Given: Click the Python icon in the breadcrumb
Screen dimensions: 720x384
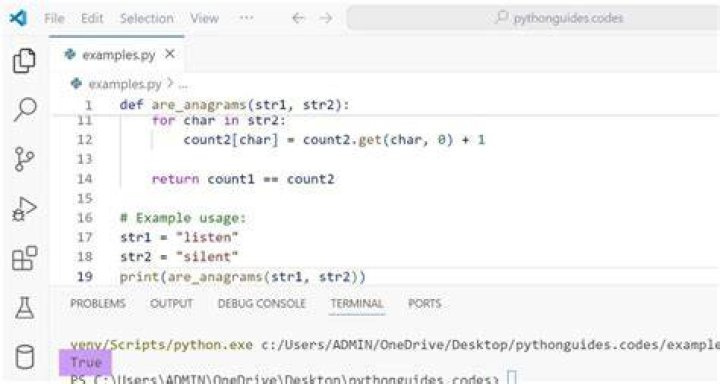Looking at the screenshot, I should 76,84.
